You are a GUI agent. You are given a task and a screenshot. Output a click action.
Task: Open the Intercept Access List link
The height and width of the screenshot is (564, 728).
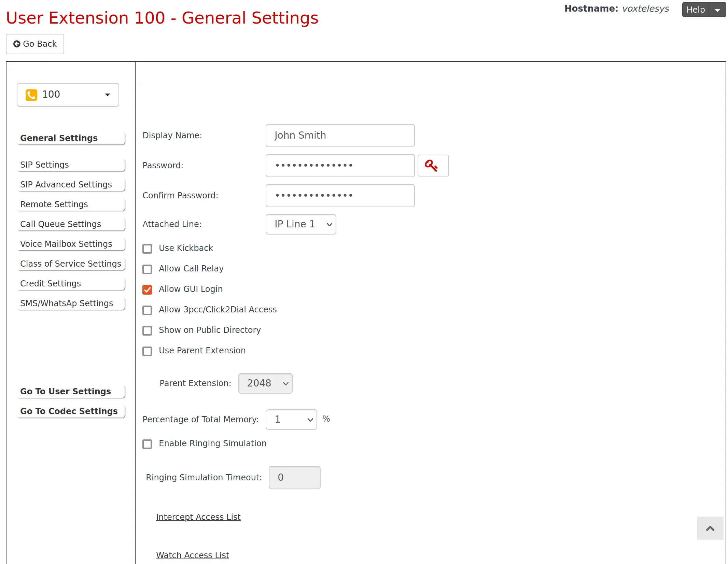(198, 517)
